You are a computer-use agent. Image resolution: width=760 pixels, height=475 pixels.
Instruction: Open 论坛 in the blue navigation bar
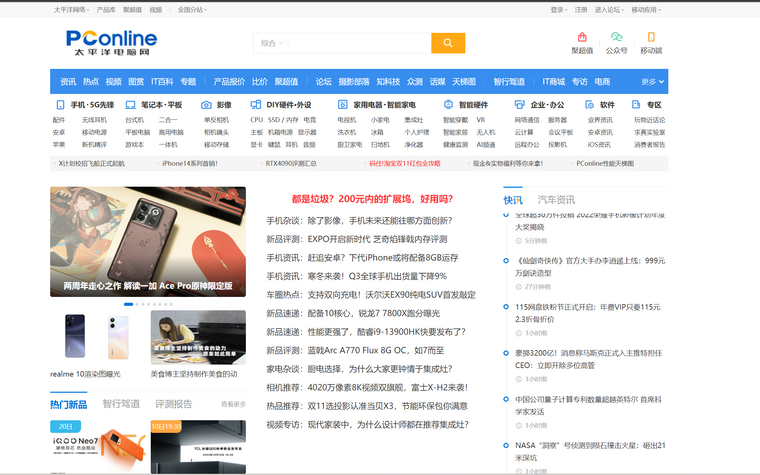(x=323, y=82)
